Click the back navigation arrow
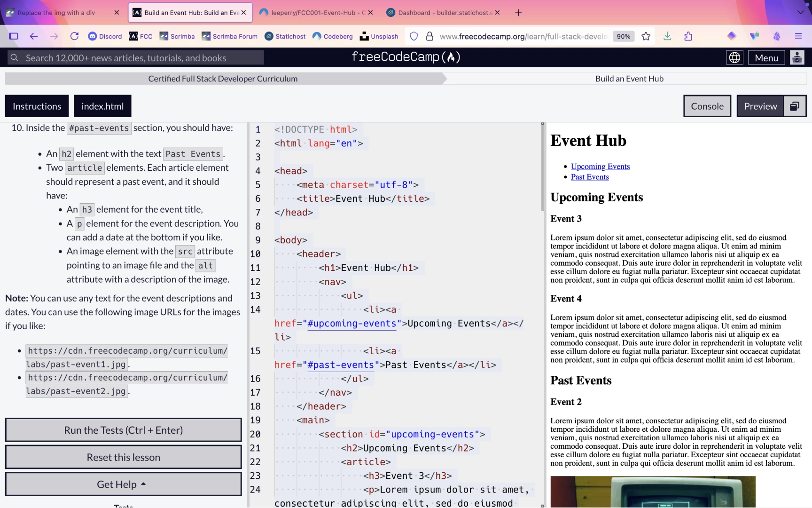This screenshot has height=508, width=812. (33, 36)
